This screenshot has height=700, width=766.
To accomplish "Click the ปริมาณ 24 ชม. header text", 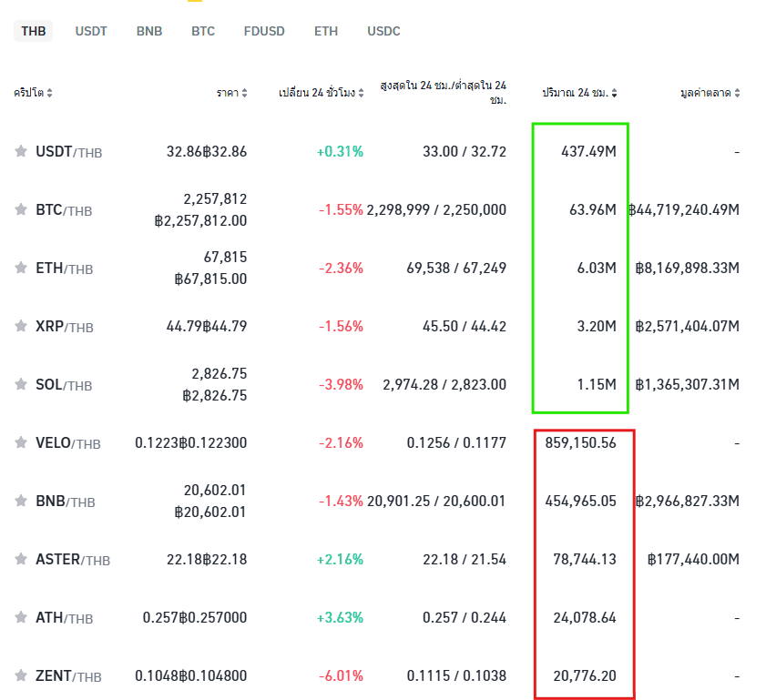I will point(576,93).
